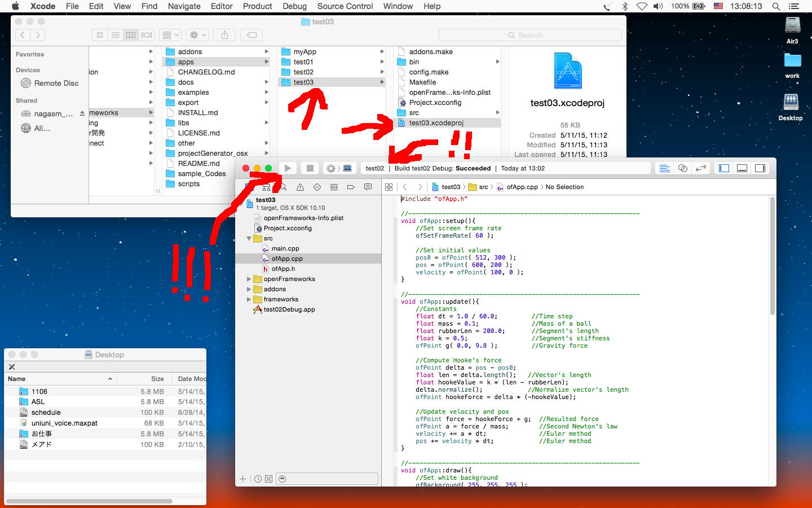
Task: Open the Xcode application menu
Action: pos(43,6)
